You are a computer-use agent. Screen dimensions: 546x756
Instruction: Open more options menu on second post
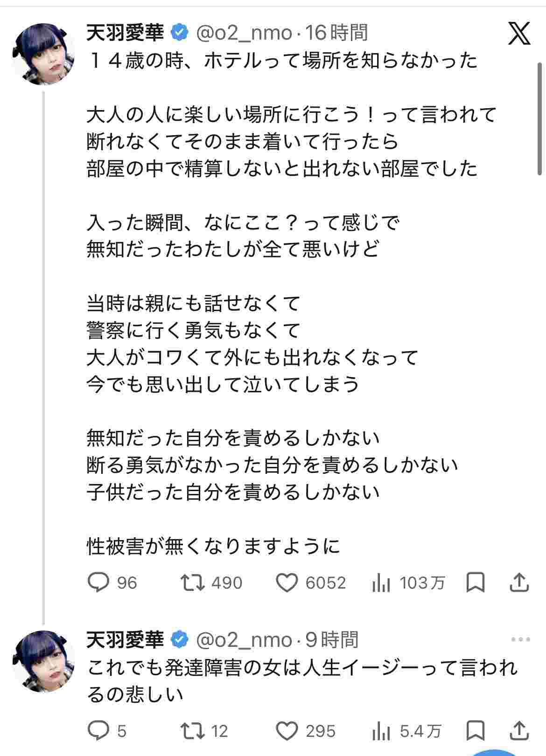(520, 639)
